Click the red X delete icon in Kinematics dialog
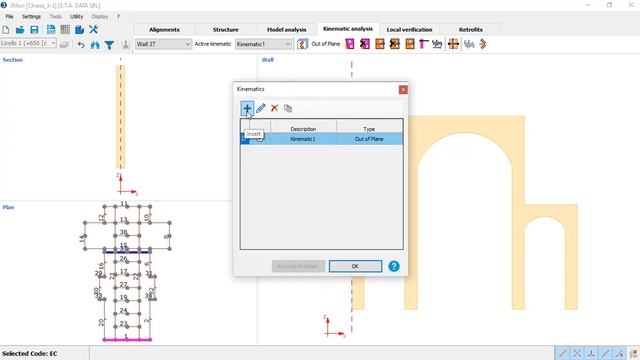 tap(274, 108)
